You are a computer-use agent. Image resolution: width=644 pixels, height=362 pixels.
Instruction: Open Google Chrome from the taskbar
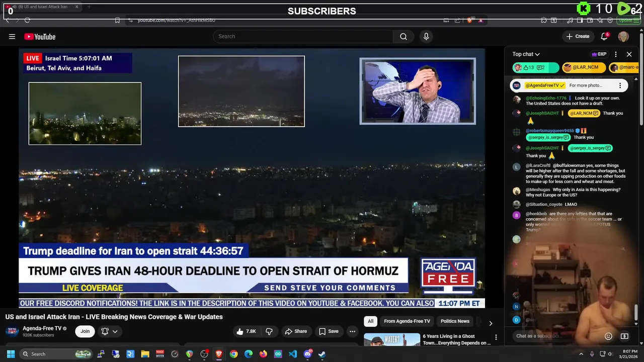pos(233,354)
